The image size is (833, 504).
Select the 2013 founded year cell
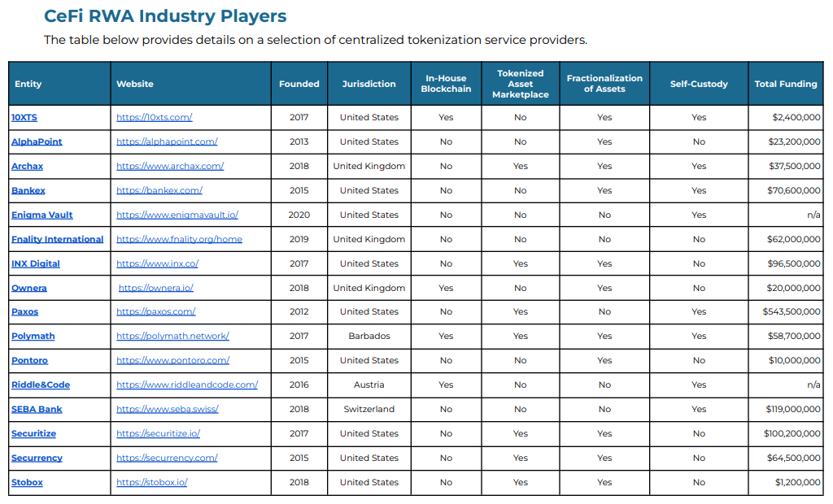coord(299,141)
